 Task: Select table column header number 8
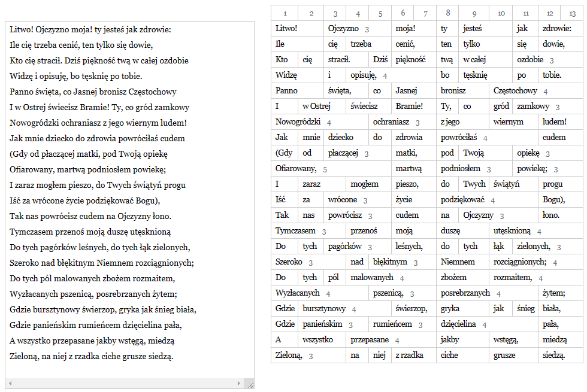click(x=447, y=13)
